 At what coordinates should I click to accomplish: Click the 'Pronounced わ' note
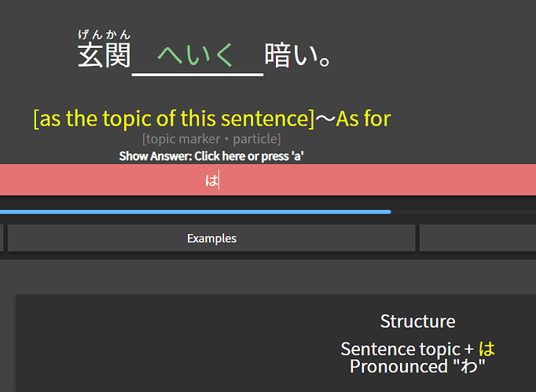tap(417, 366)
